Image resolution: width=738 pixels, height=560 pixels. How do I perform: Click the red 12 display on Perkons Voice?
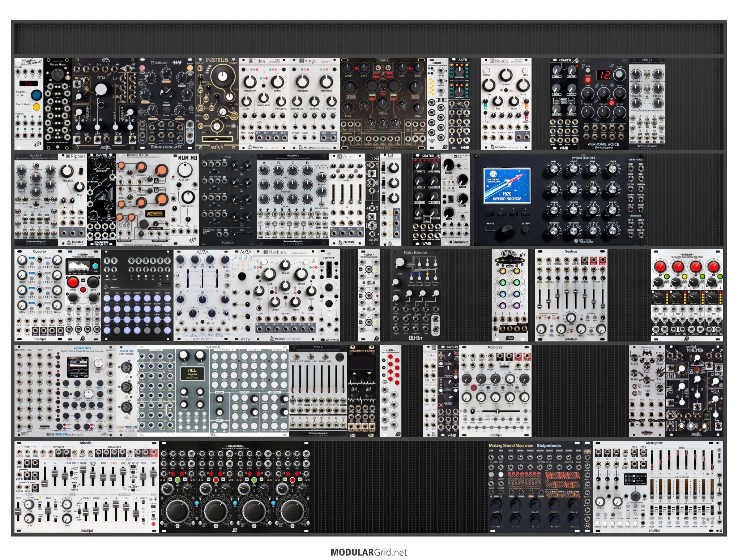click(603, 75)
